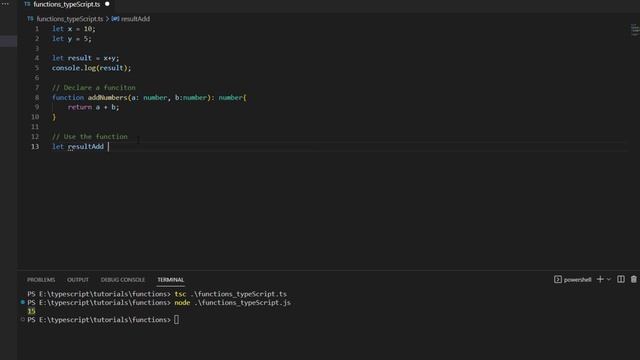This screenshot has height=360, width=640.
Task: Switch to the Terminal panel tab
Action: click(x=171, y=280)
